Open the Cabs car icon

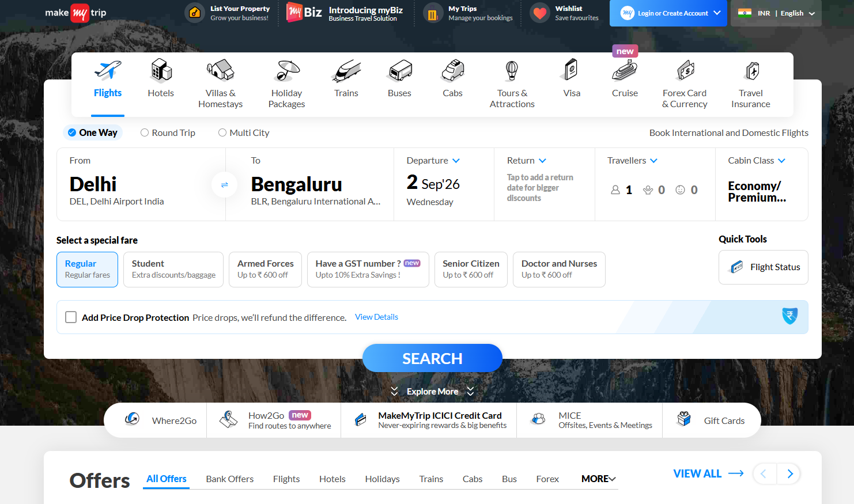coord(453,71)
